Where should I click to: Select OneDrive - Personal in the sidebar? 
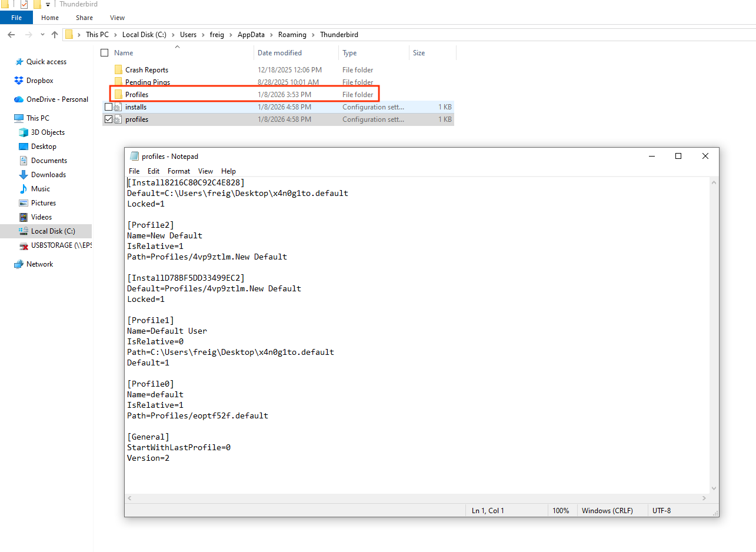click(x=57, y=99)
